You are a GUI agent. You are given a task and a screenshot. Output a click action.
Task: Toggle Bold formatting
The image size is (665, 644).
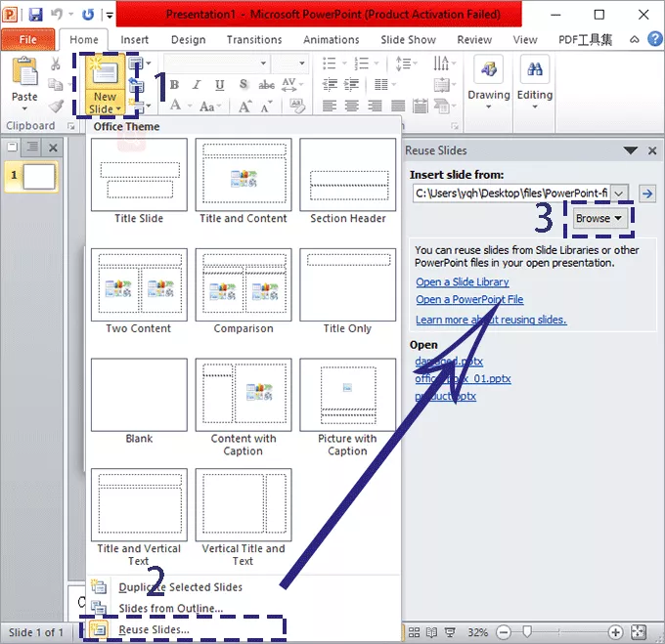[x=174, y=85]
